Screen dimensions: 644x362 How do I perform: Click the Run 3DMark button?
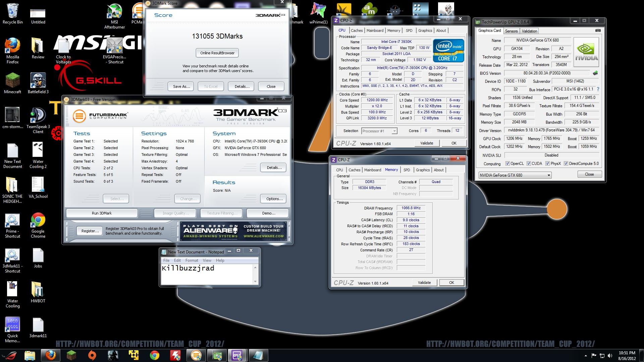[x=102, y=213]
